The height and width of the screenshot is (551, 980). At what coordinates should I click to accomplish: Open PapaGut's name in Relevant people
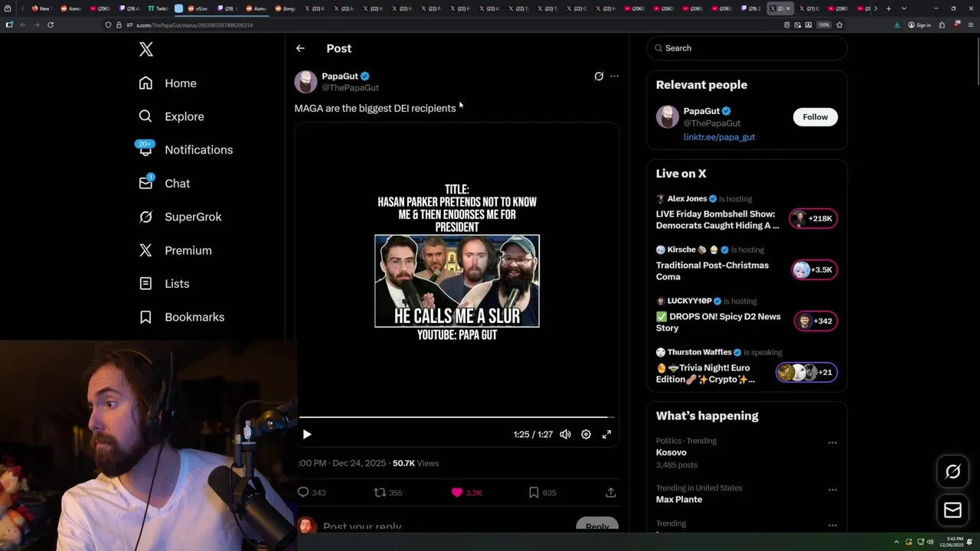[x=702, y=111]
